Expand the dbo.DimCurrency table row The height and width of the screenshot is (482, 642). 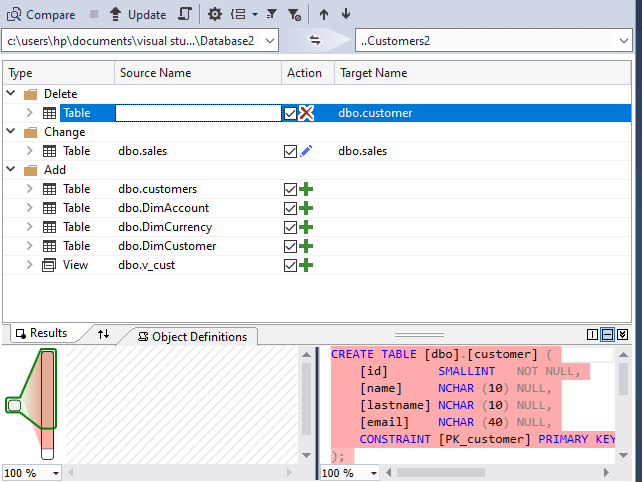coord(29,226)
